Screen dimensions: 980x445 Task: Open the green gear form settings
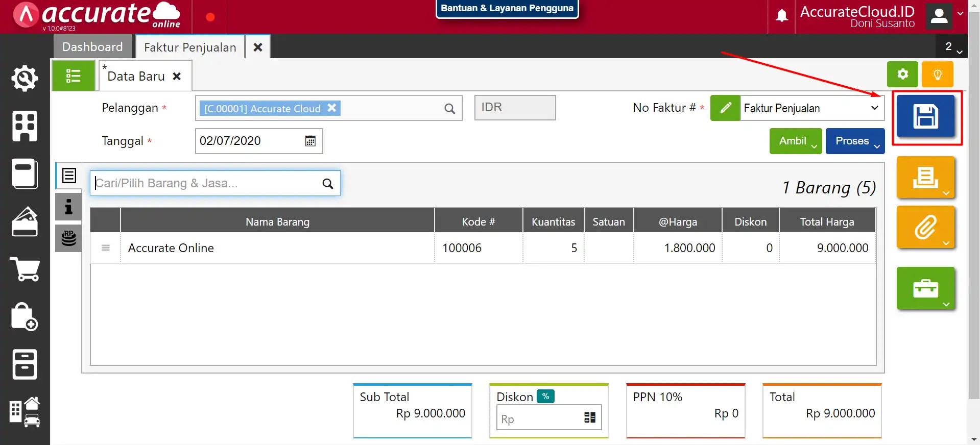click(902, 75)
